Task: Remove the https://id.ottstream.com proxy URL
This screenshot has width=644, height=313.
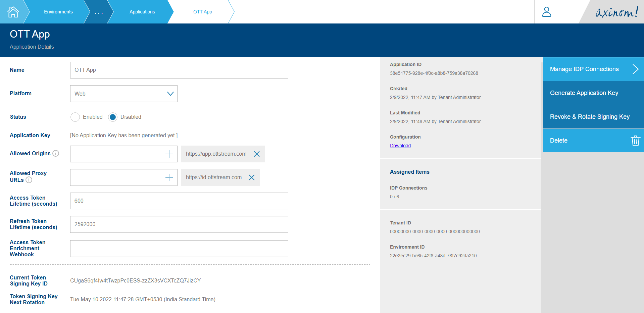Action: [x=251, y=177]
